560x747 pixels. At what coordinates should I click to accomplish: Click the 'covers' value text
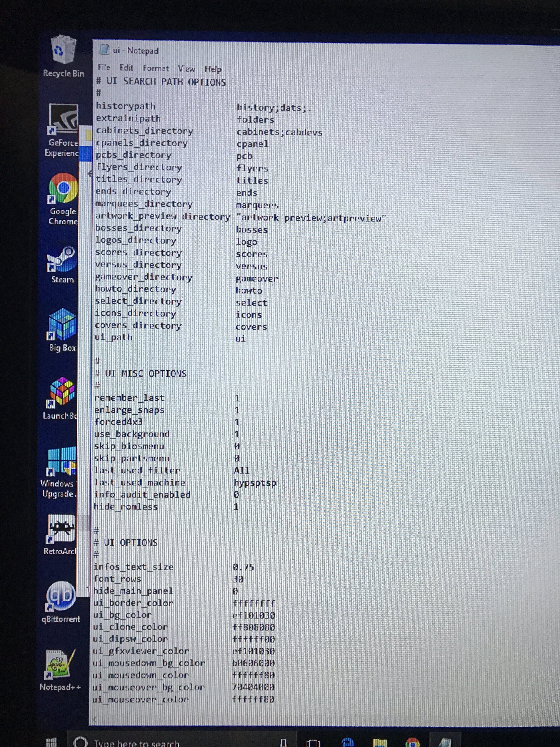coord(251,327)
